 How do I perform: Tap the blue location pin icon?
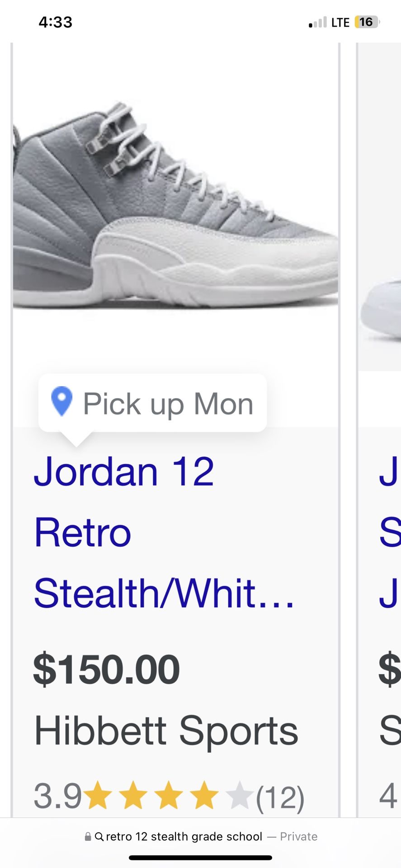tap(62, 401)
